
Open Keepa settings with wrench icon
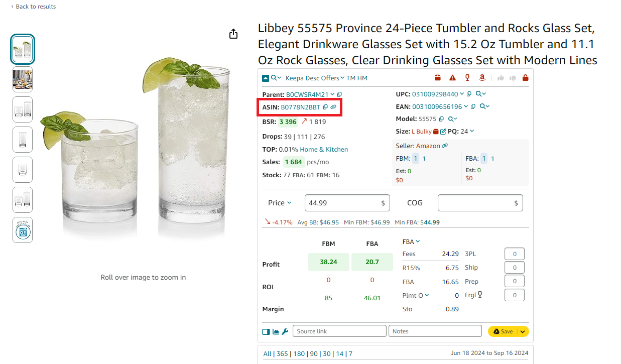284,331
